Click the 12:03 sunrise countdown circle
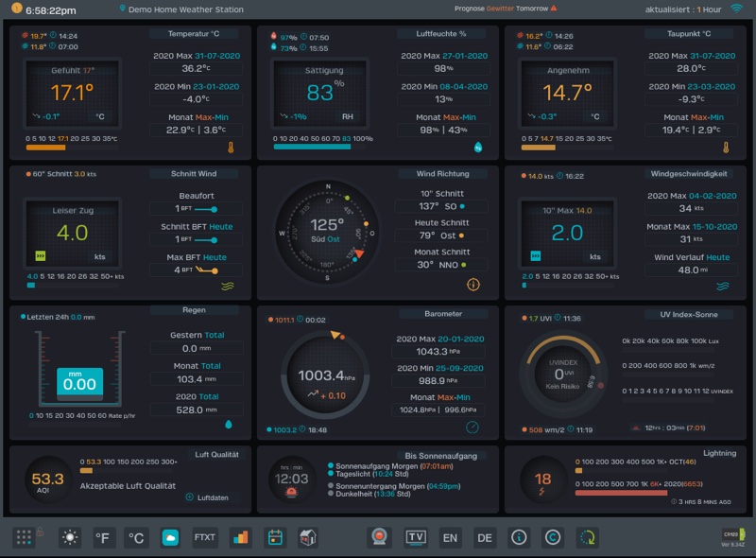Image resolution: width=756 pixels, height=558 pixels. pyautogui.click(x=291, y=480)
